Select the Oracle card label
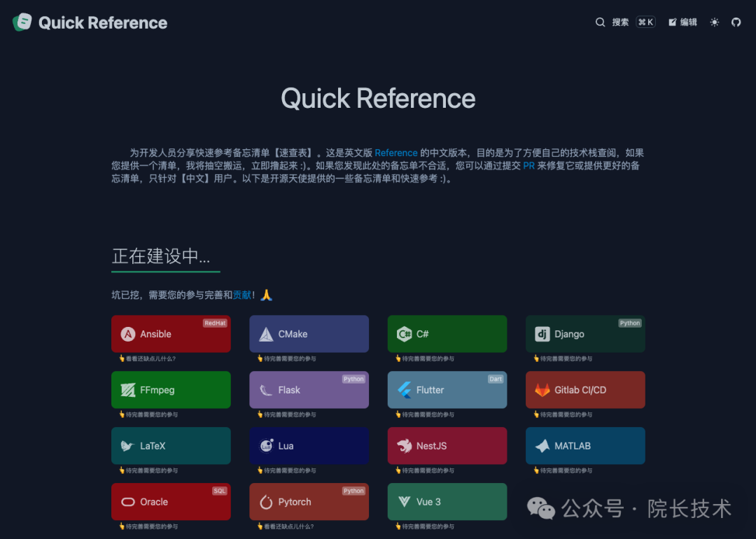 (154, 502)
